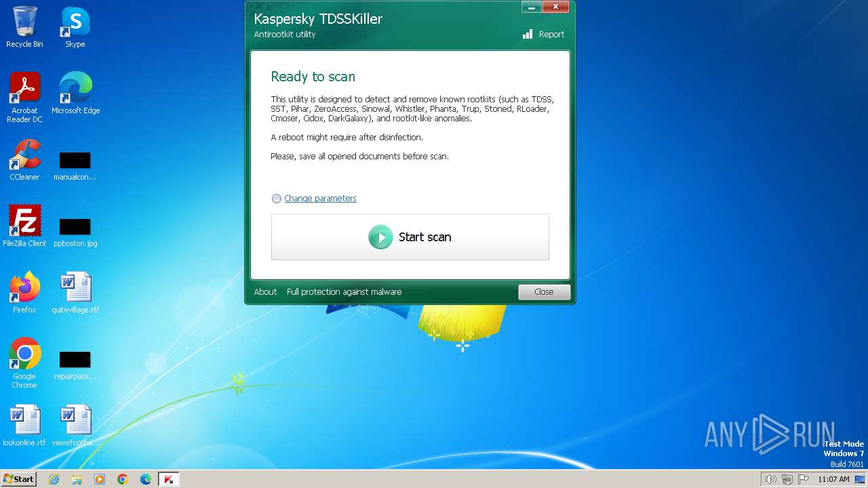868x488 pixels.
Task: Open the Action Center flag icon
Action: point(804,479)
